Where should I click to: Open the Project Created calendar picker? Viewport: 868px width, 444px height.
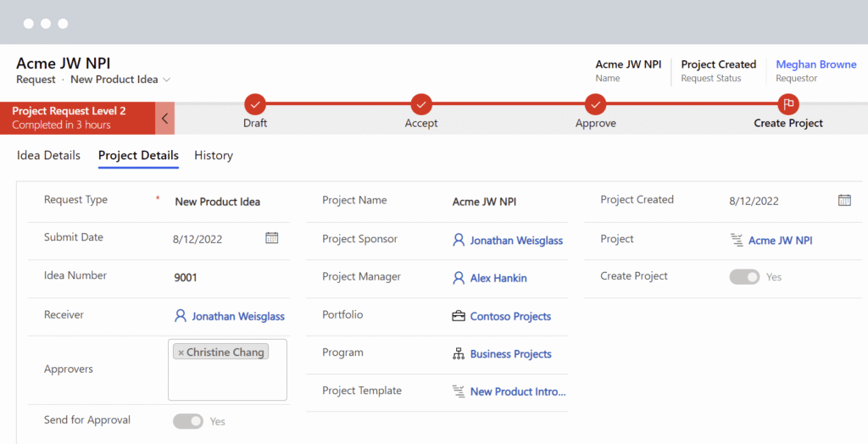pyautogui.click(x=844, y=201)
